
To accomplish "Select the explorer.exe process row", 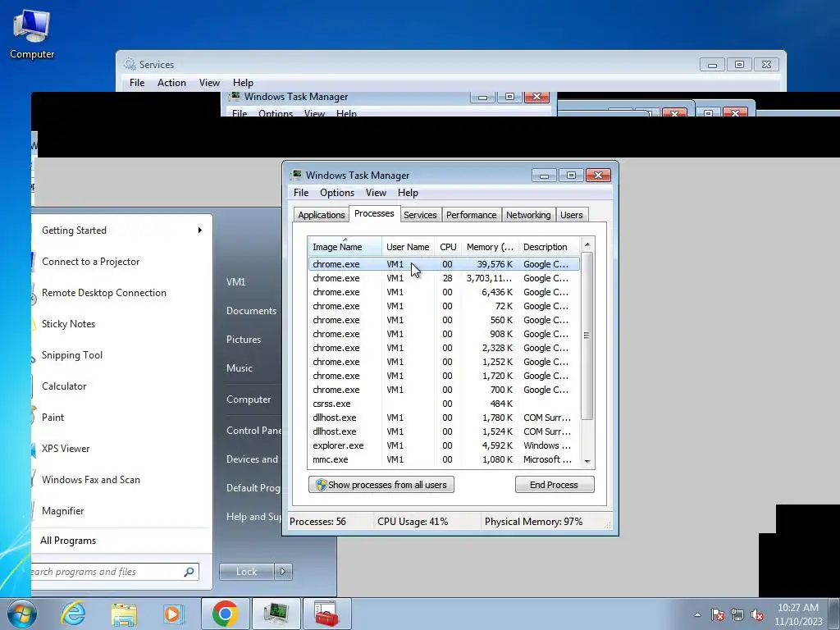I will 444,445.
